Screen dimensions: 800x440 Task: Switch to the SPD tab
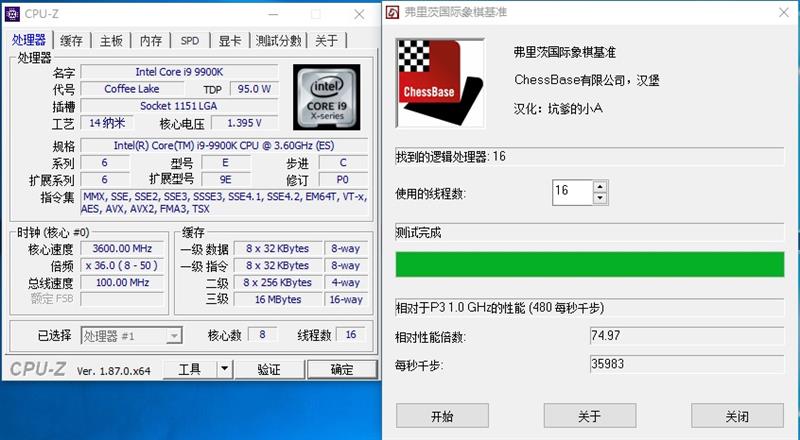(190, 41)
